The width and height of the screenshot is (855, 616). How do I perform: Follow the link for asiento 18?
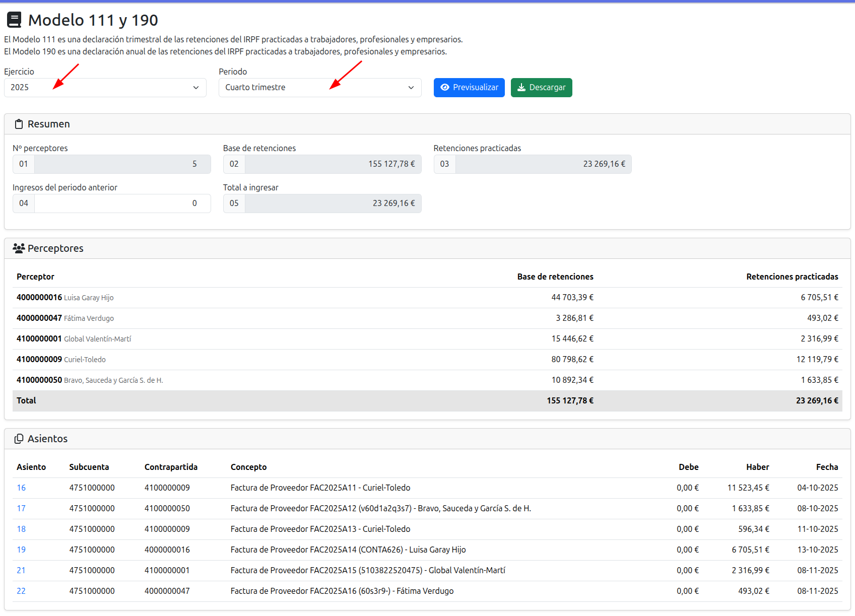tap(21, 529)
